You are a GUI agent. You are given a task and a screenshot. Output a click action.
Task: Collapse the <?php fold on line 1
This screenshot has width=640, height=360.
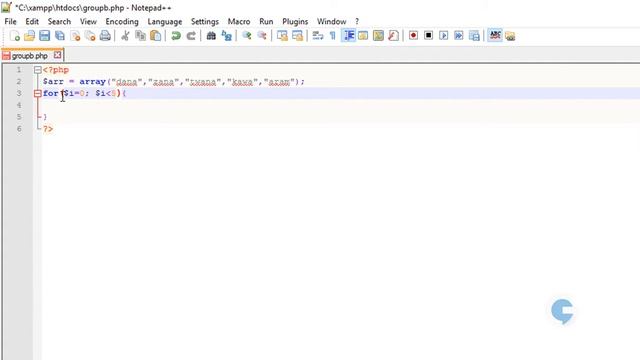coord(38,70)
